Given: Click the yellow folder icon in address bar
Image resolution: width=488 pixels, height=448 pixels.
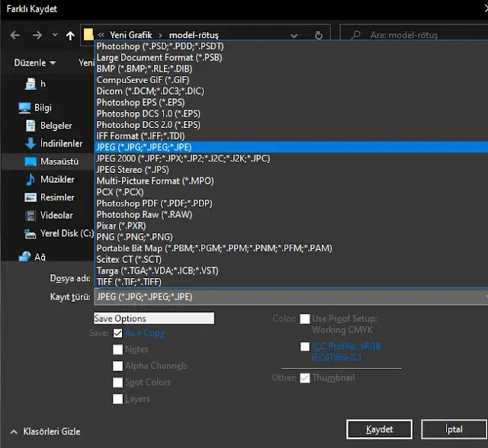Looking at the screenshot, I should (x=88, y=34).
